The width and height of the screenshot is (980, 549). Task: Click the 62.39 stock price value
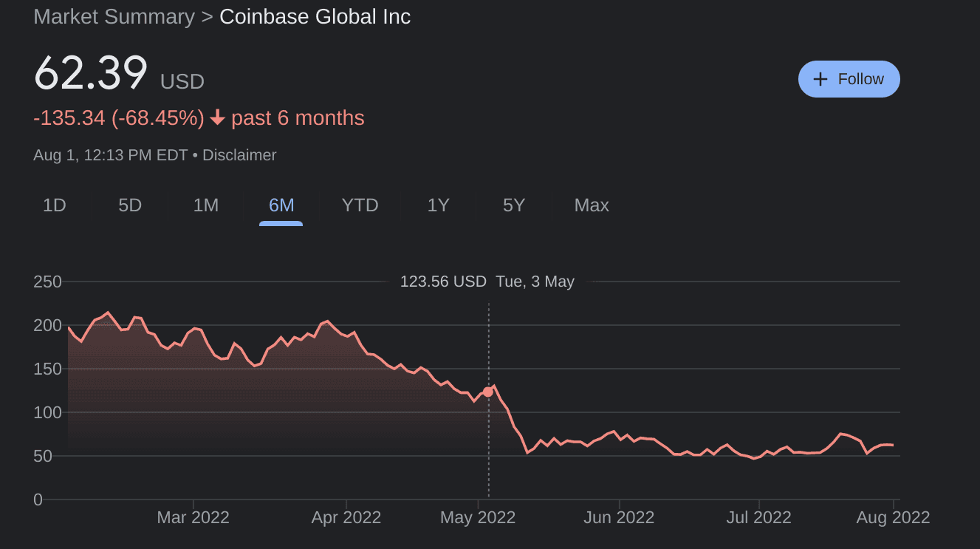coord(91,74)
